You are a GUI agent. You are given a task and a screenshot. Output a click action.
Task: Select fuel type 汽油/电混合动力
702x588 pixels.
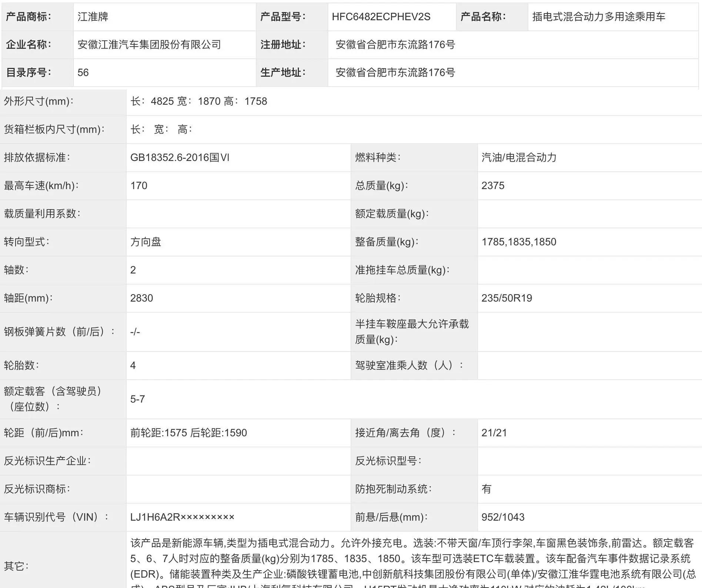coord(519,158)
